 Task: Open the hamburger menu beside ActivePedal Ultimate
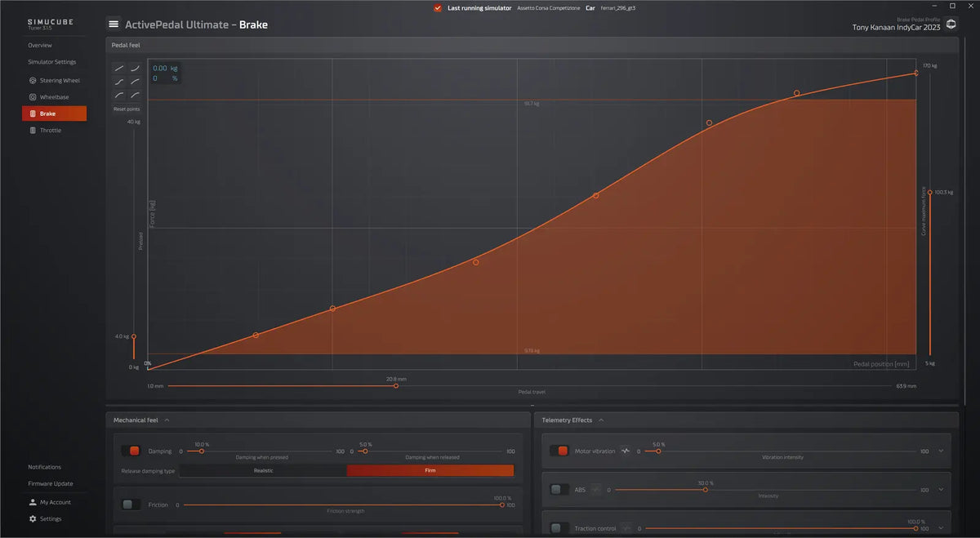point(114,24)
